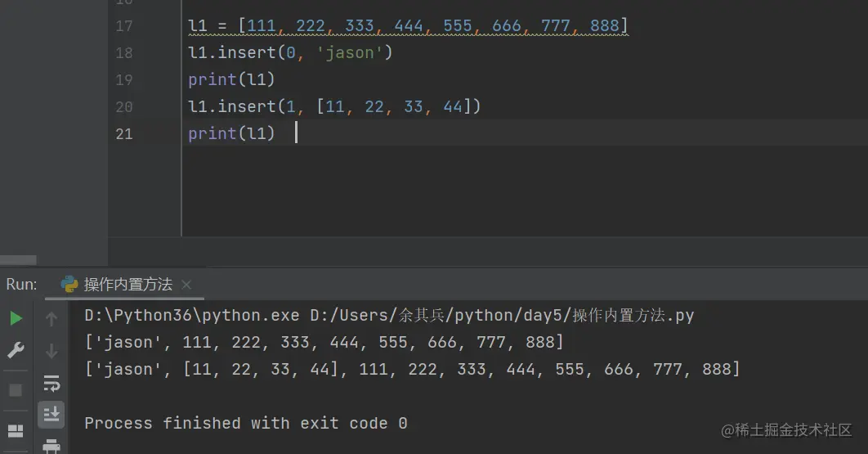The image size is (868, 454).
Task: Click line number 19 in the gutter
Action: [x=124, y=80]
